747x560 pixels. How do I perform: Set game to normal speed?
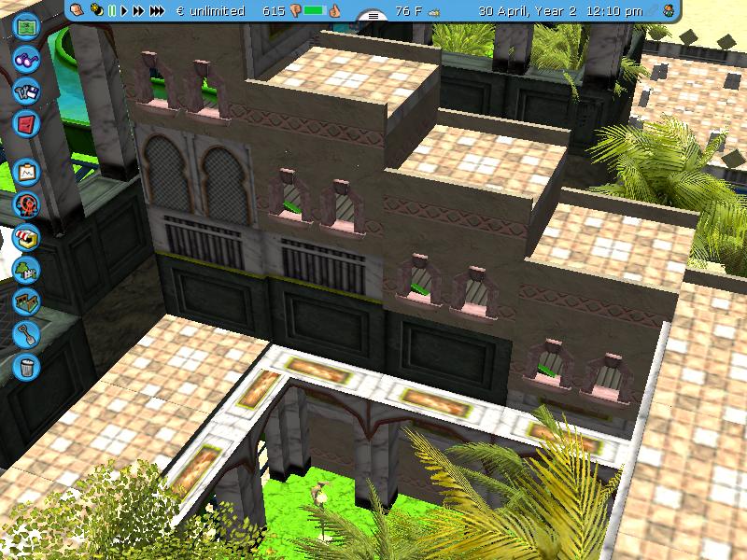tap(124, 10)
